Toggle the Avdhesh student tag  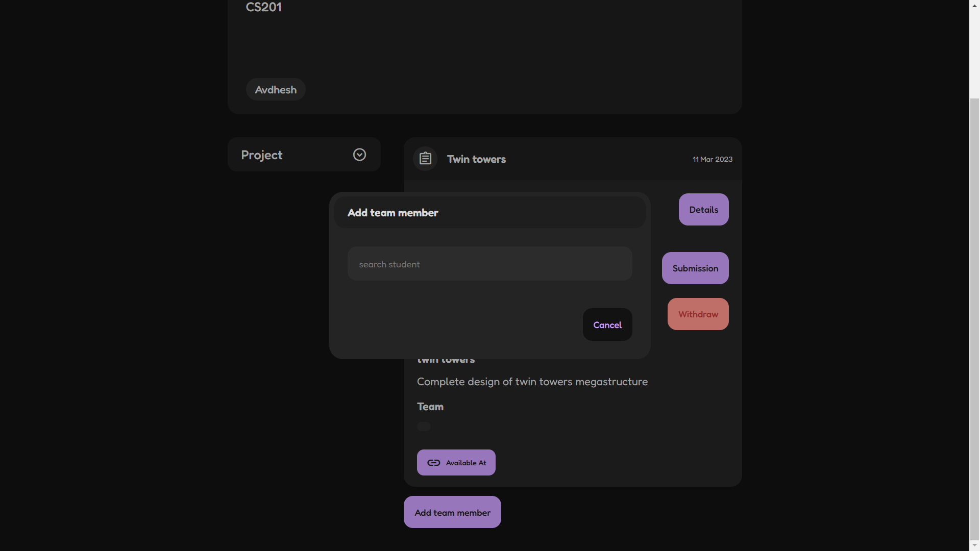(x=276, y=89)
